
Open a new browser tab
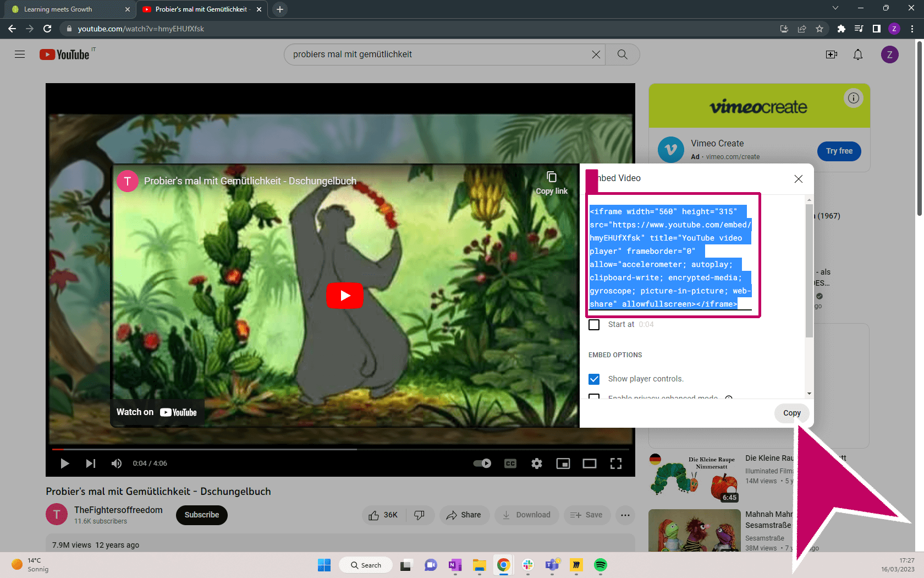280,9
